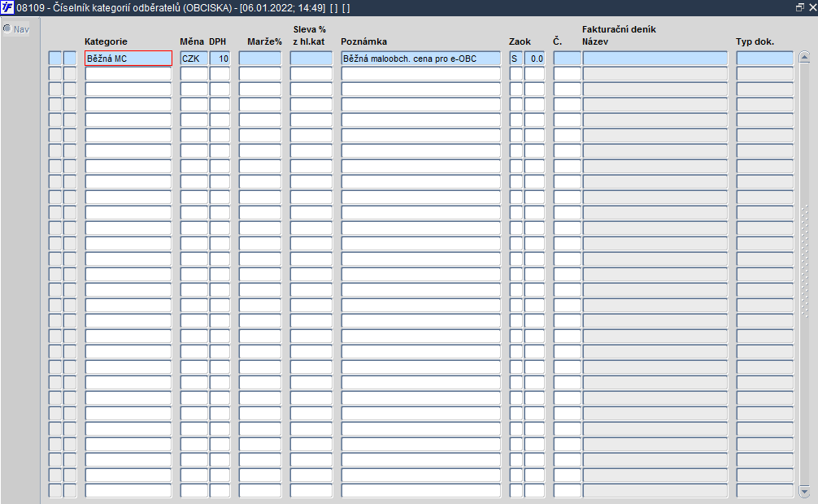Click the Fakturační deník header label
Screen dimensions: 818x504
tap(620, 29)
